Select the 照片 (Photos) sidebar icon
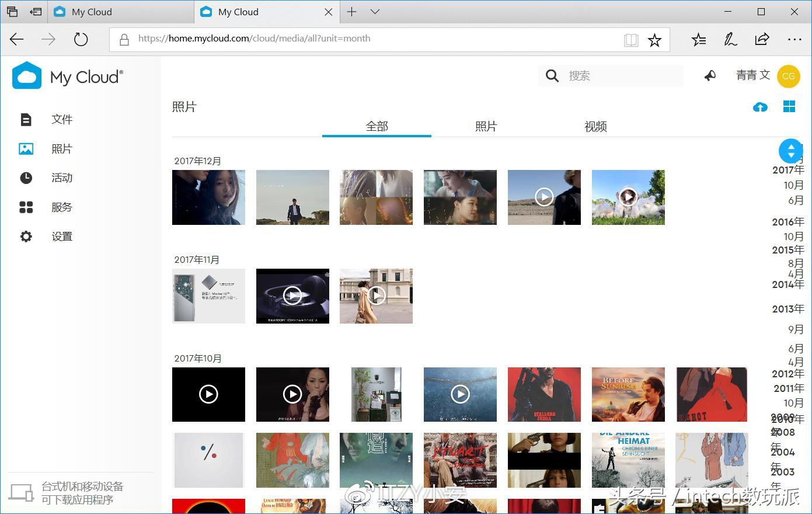 coord(26,148)
